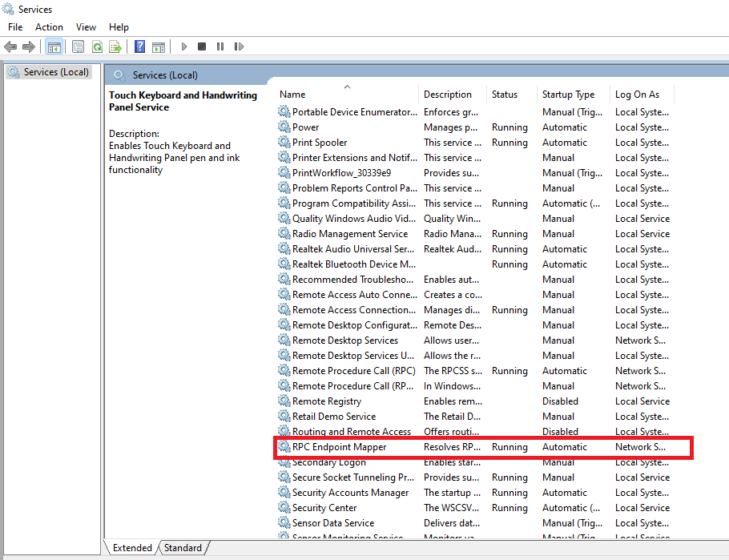
Task: Click the blue Help question mark icon
Action: point(140,47)
